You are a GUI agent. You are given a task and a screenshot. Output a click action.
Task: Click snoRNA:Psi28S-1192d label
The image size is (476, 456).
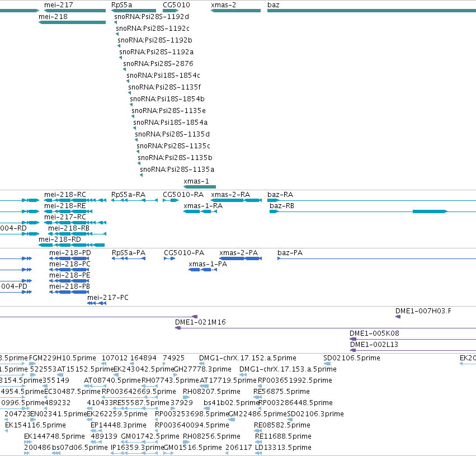(152, 17)
